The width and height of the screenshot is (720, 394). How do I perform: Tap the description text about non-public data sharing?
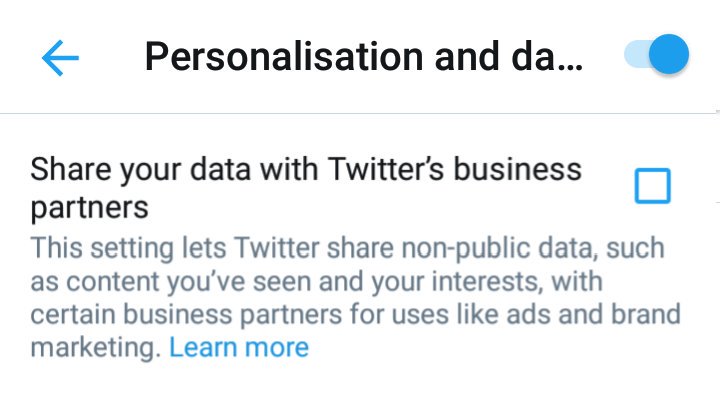[x=355, y=298]
